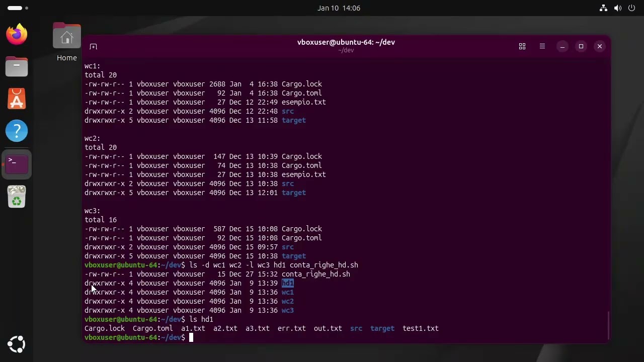
Task: Open the Jan 10 14:06 clock menu
Action: (x=339, y=8)
